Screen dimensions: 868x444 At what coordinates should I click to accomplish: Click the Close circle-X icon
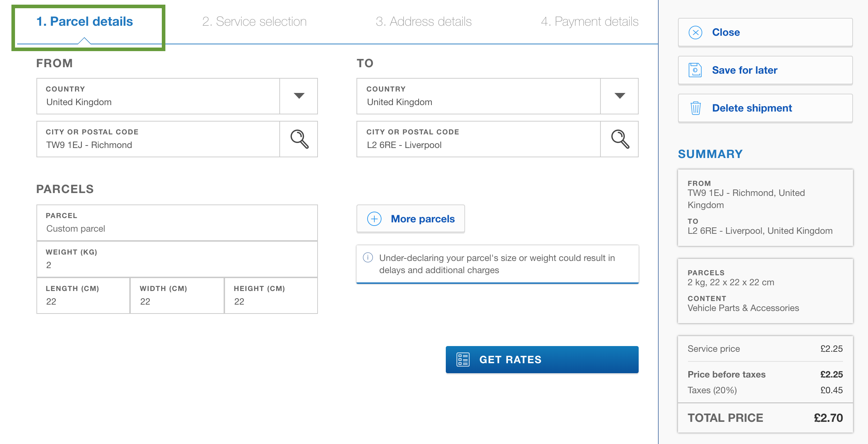click(x=695, y=33)
